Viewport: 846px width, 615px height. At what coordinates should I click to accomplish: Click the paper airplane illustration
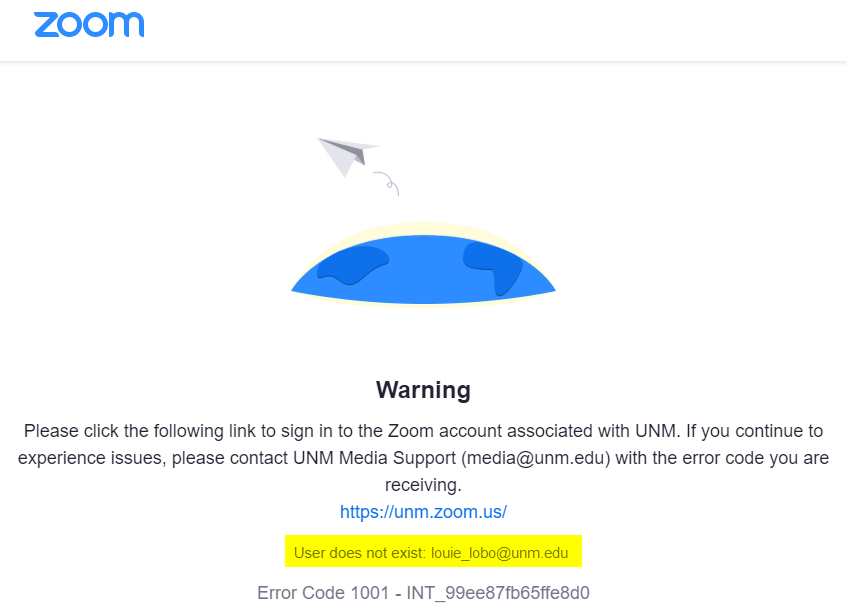(x=345, y=155)
